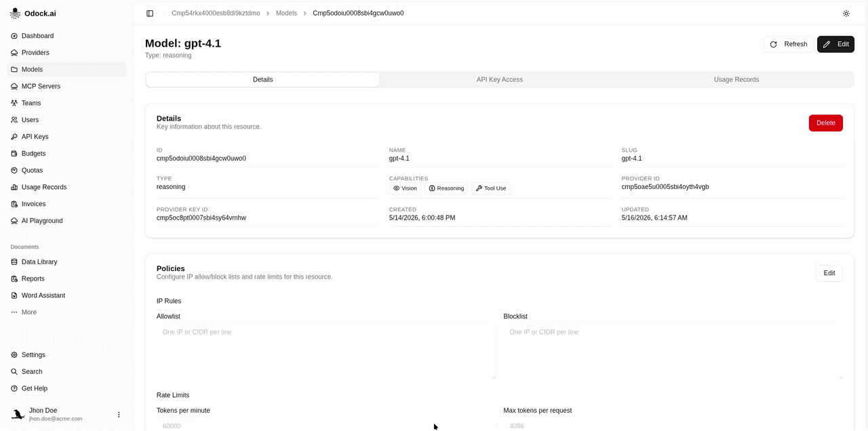Click the Odock.ai octopus logo icon

coord(15,14)
